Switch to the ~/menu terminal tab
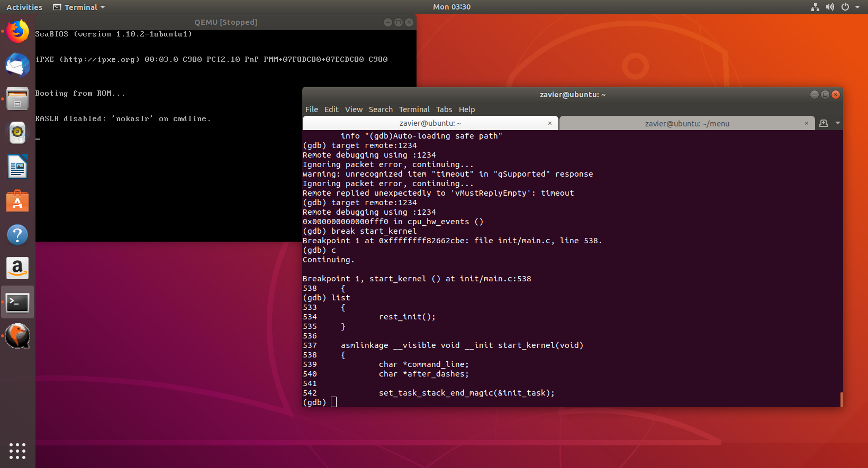This screenshot has width=868, height=468. tap(686, 124)
